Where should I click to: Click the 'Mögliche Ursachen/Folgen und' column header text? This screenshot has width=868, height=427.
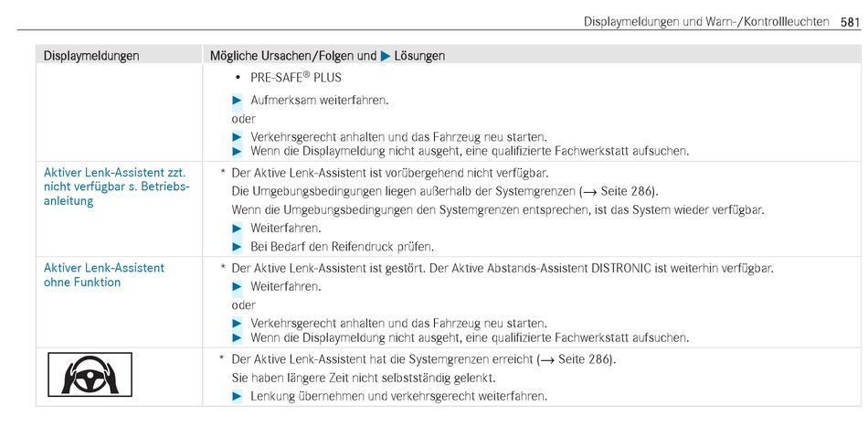click(x=293, y=56)
